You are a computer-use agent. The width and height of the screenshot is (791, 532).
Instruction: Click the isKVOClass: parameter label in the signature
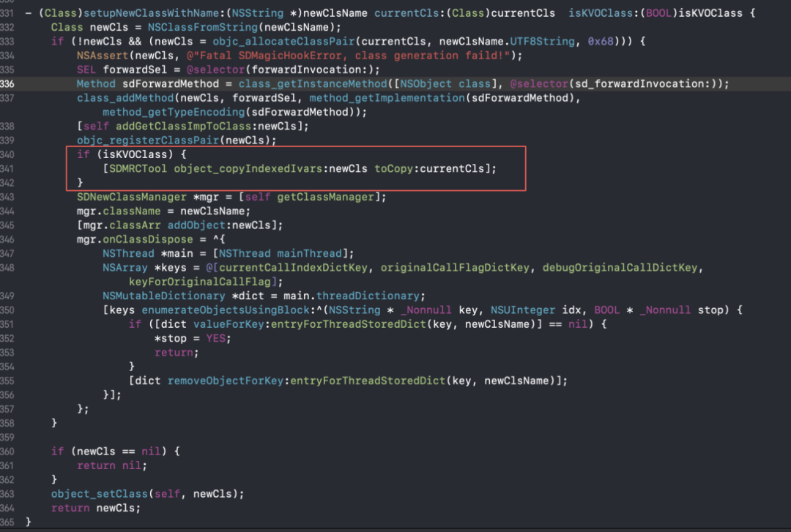601,13
